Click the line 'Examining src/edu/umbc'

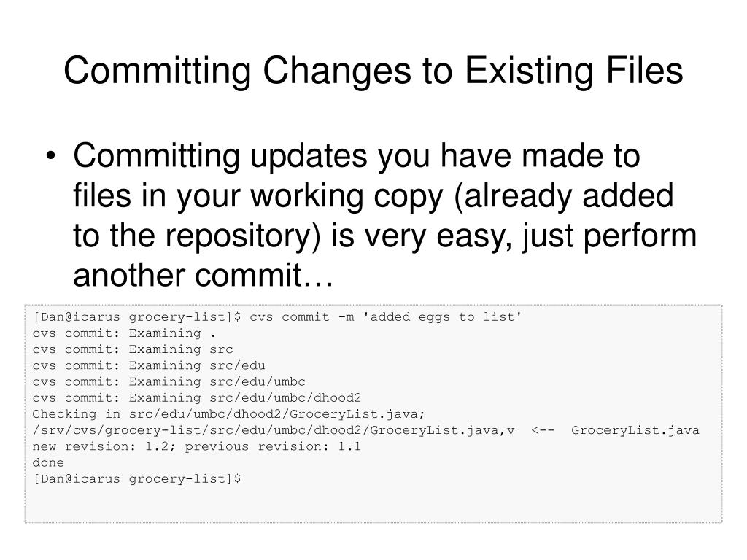[x=217, y=382]
